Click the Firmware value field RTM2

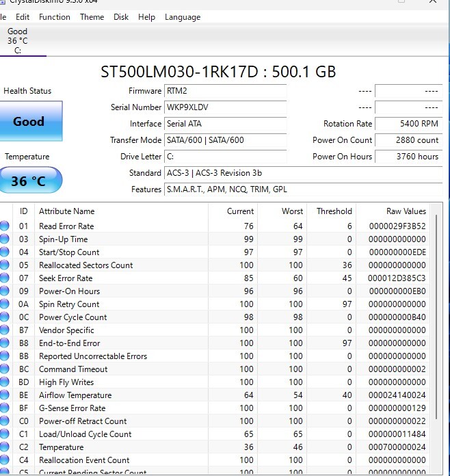(225, 91)
